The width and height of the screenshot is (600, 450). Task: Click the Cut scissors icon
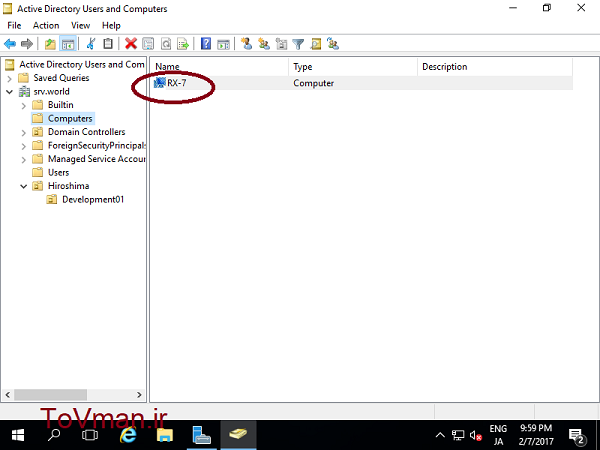pos(91,44)
